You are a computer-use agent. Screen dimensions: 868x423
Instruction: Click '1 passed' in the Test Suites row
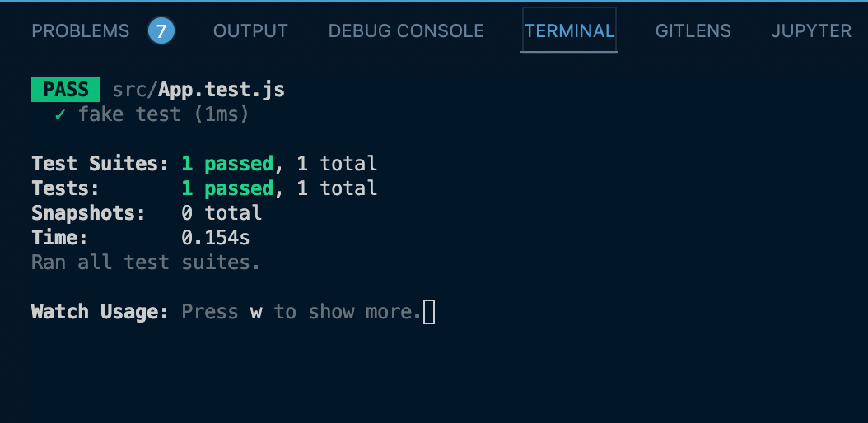click(226, 164)
